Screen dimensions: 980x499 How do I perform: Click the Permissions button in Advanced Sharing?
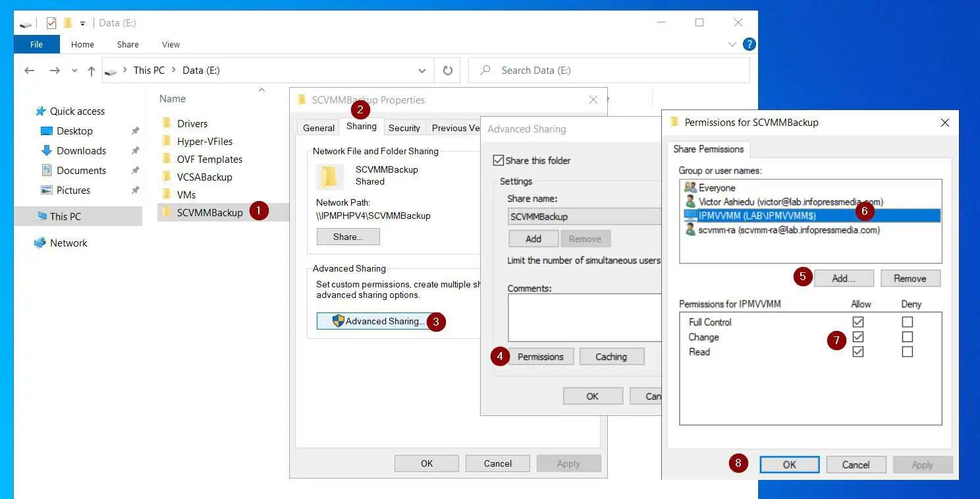[x=541, y=357]
